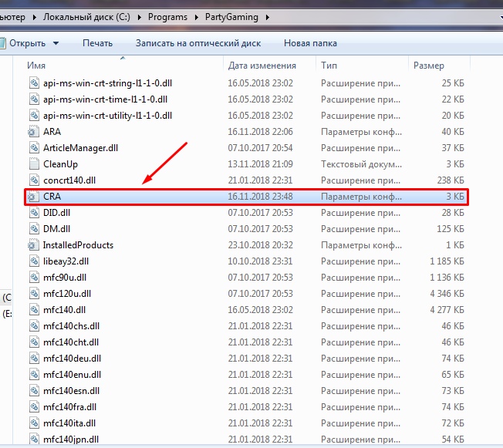Click the ARA config file icon
This screenshot has height=448, width=503.
pos(32,132)
